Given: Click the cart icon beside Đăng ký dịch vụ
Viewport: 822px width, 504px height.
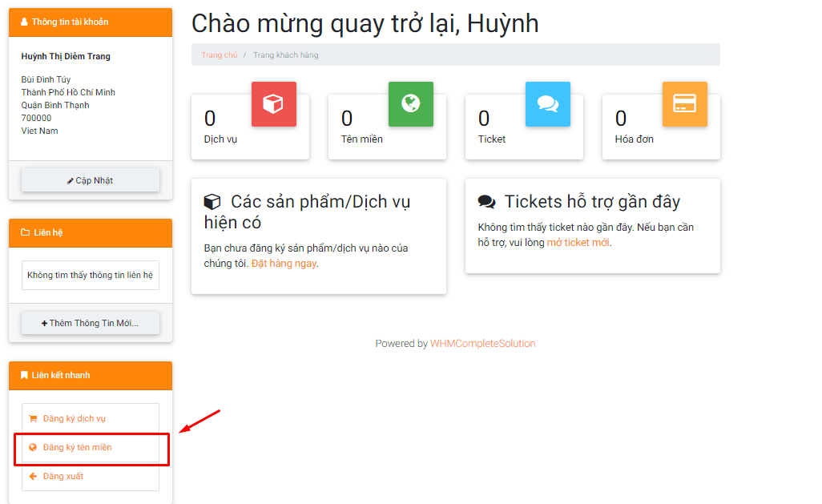Looking at the screenshot, I should click(33, 417).
